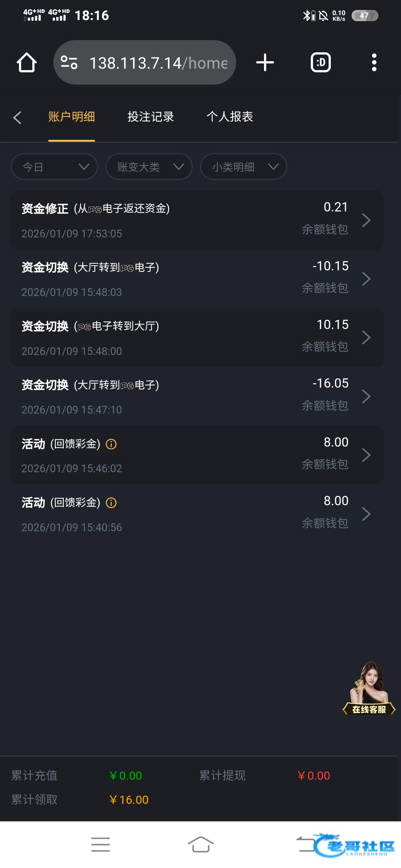Expand the 账变大类 filter dropdown
The height and width of the screenshot is (868, 401).
(149, 167)
